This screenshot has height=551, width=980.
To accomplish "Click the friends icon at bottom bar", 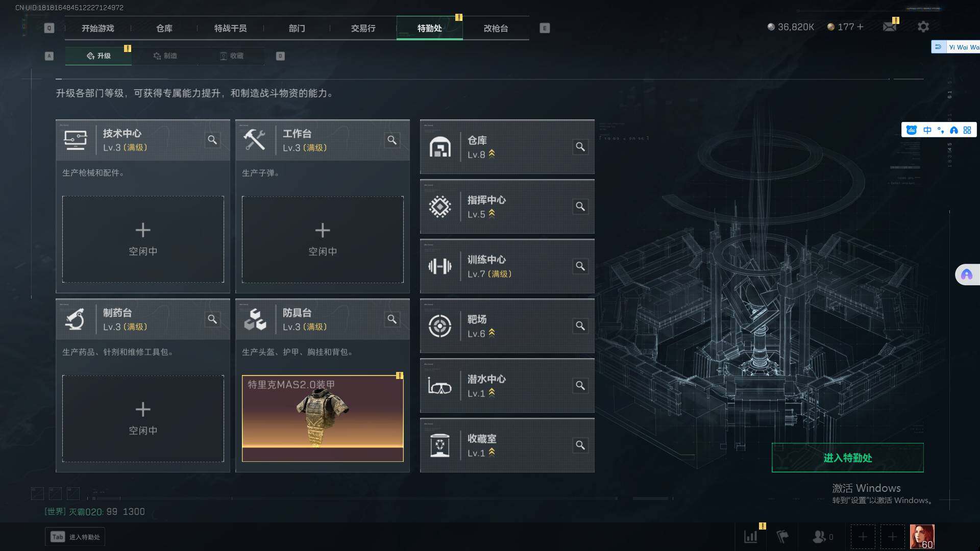I will tap(819, 537).
